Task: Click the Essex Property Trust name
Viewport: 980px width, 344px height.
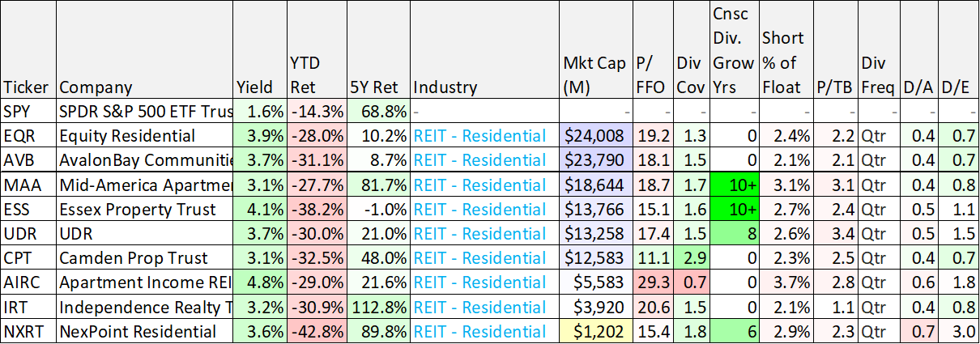Action: click(138, 209)
